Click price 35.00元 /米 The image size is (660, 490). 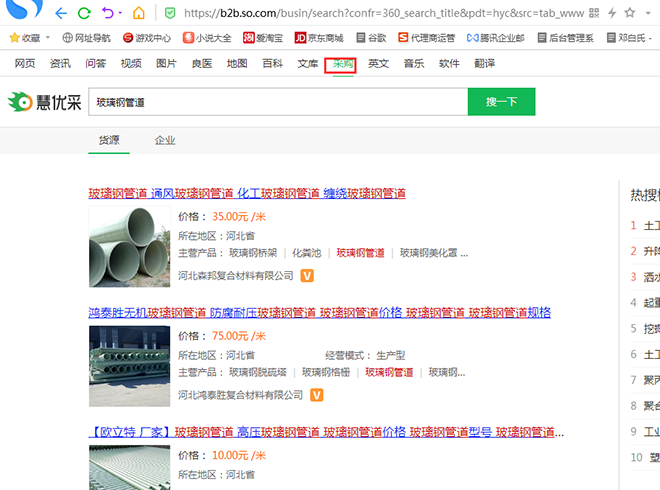click(239, 217)
